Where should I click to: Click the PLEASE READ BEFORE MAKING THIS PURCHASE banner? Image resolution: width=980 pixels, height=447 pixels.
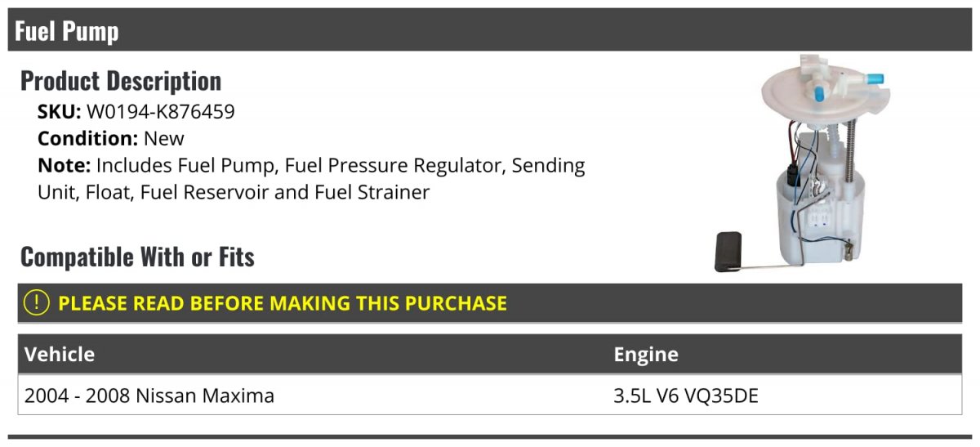coord(490,303)
